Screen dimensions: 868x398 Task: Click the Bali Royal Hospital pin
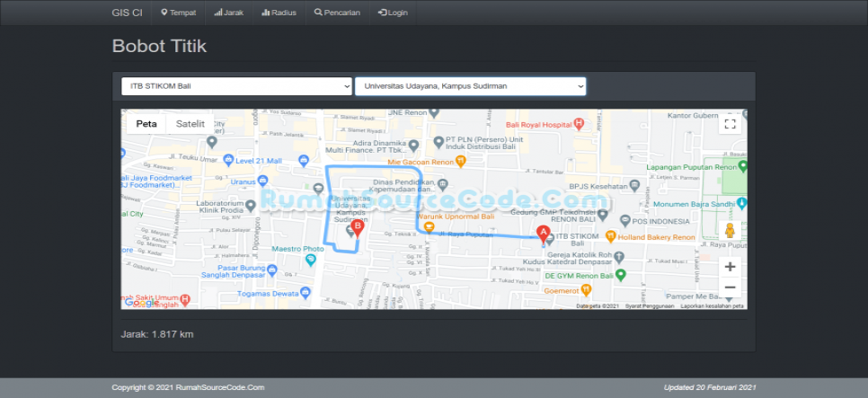579,124
